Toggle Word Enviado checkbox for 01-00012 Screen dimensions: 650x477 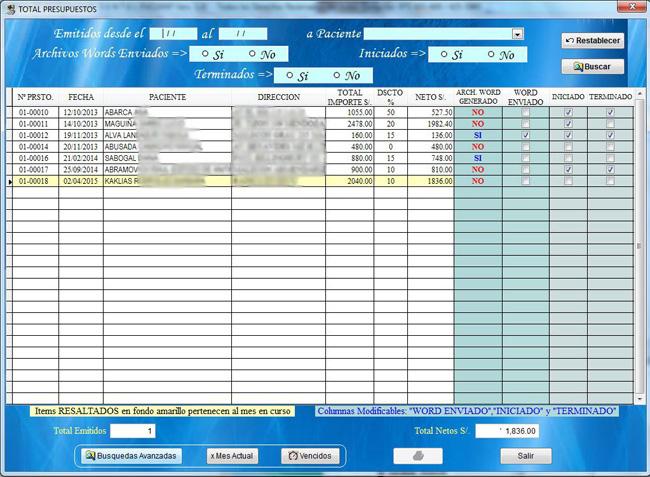click(526, 135)
